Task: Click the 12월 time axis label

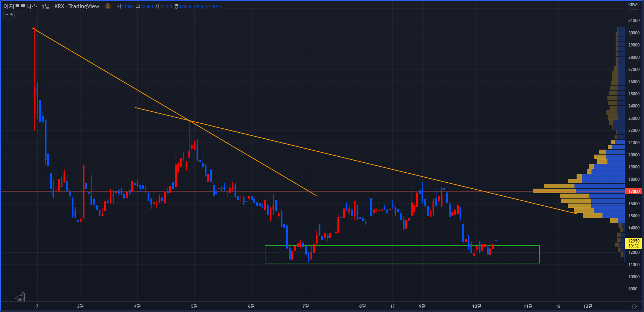Action: [588, 306]
